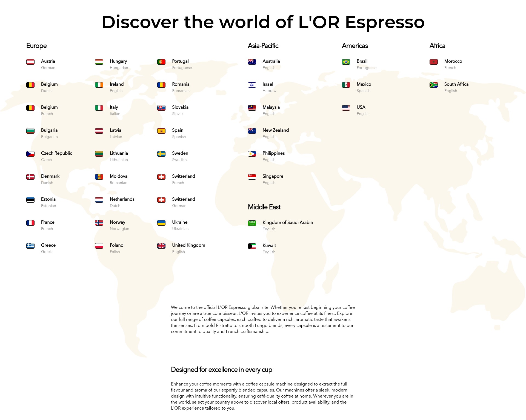Click the Kuwait flag icon

[x=252, y=246]
